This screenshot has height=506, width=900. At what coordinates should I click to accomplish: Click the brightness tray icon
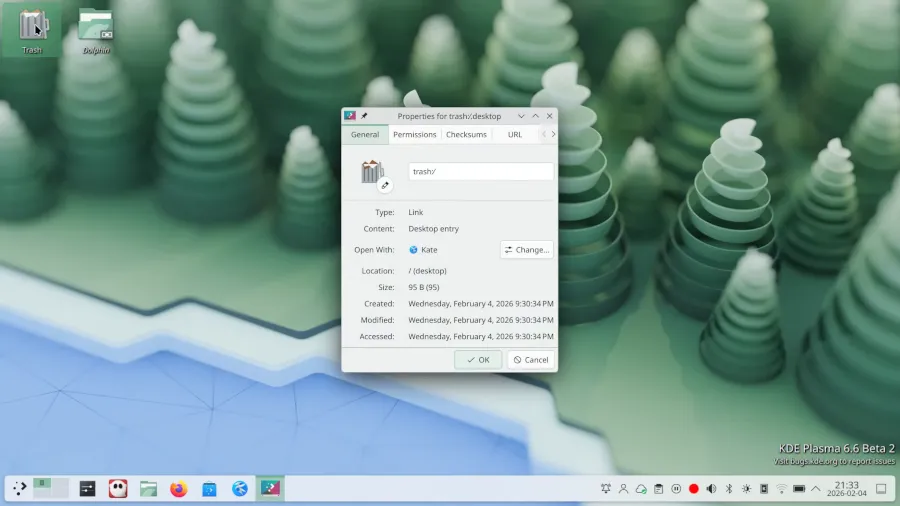coord(746,489)
